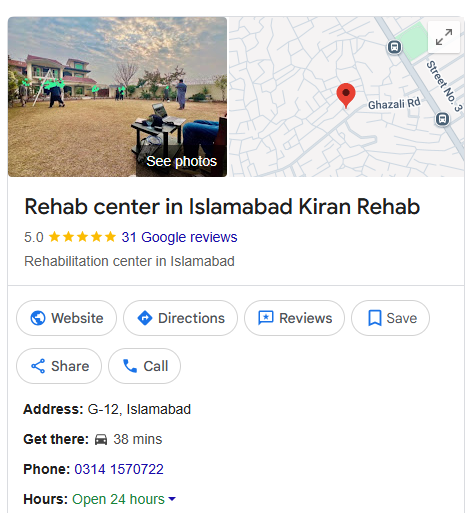Select the lower bus stop icon

pyautogui.click(x=442, y=119)
